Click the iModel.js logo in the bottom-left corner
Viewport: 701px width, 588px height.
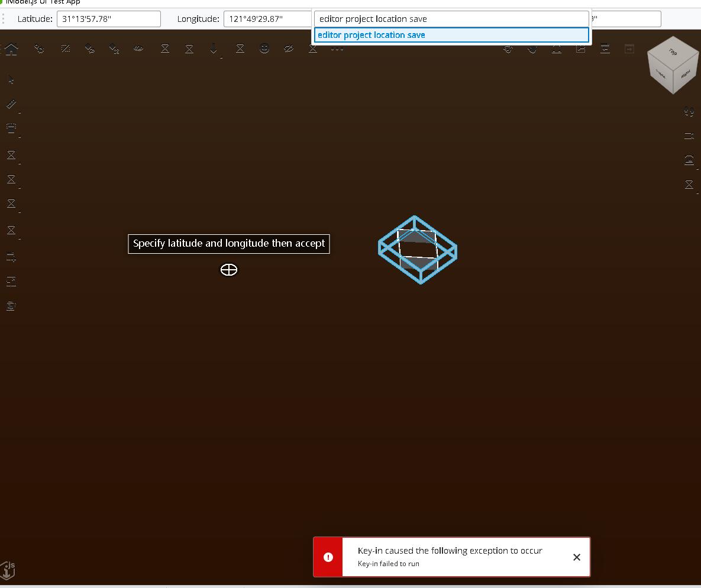point(8,571)
